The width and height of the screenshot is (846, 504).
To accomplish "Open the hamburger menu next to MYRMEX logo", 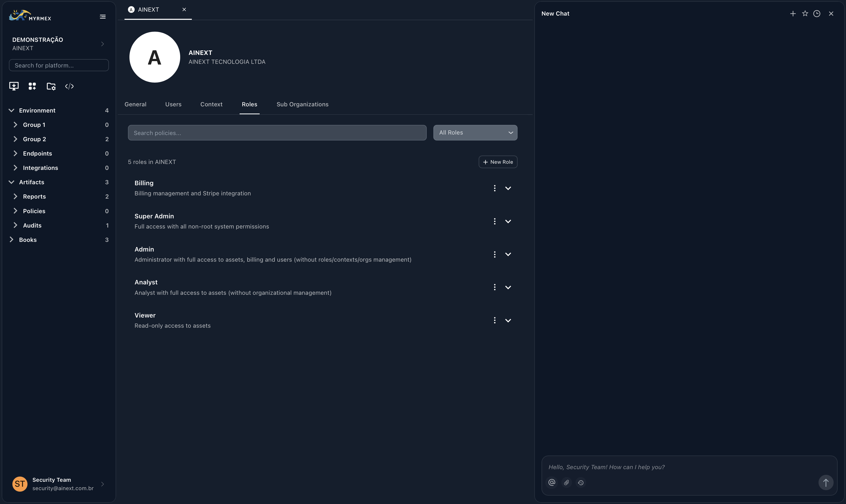I will coord(103,16).
